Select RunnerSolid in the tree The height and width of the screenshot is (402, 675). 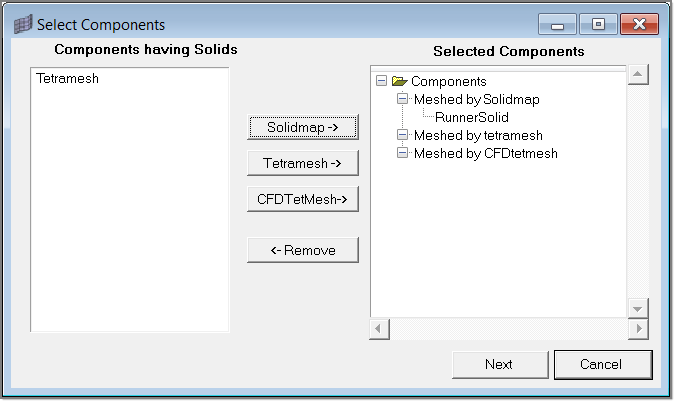click(472, 117)
